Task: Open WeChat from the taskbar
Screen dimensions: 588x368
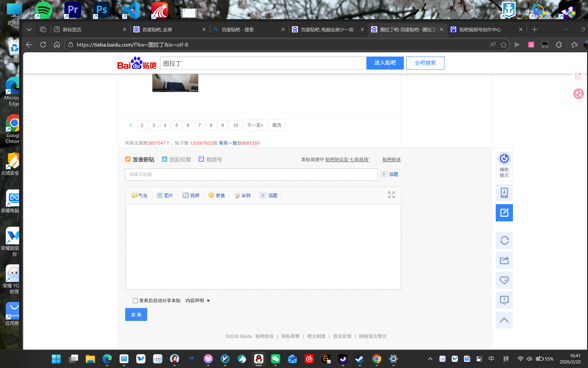Action: point(276,359)
